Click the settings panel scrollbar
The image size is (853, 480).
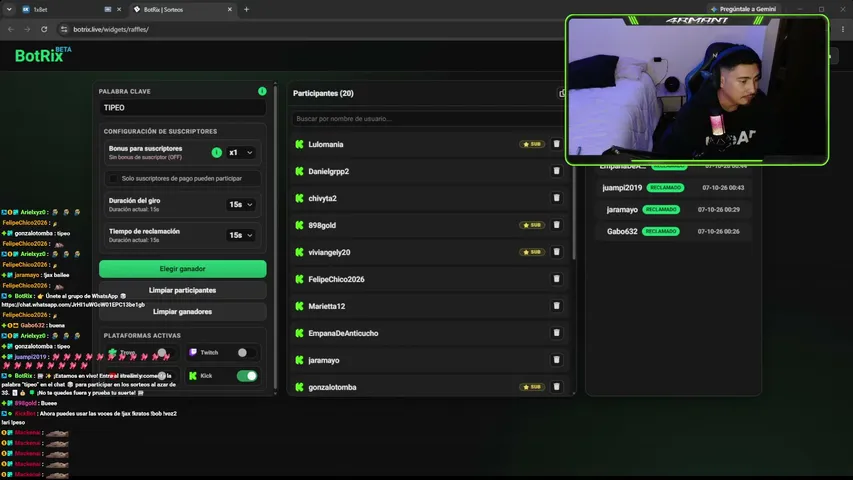[x=275, y=237]
